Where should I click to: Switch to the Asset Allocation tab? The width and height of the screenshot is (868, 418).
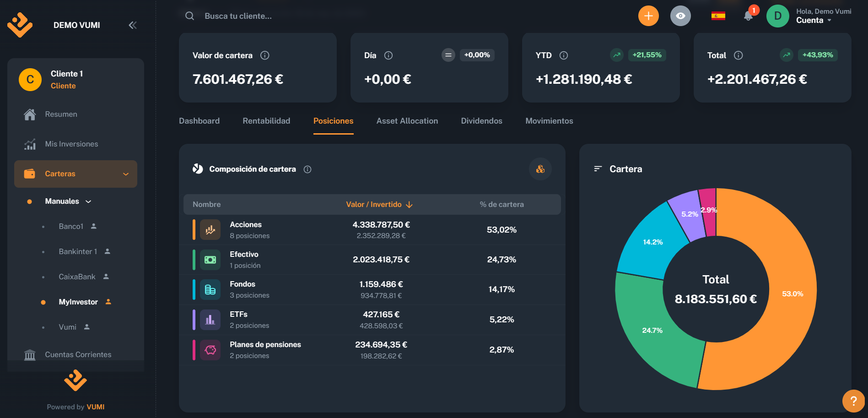[407, 121]
